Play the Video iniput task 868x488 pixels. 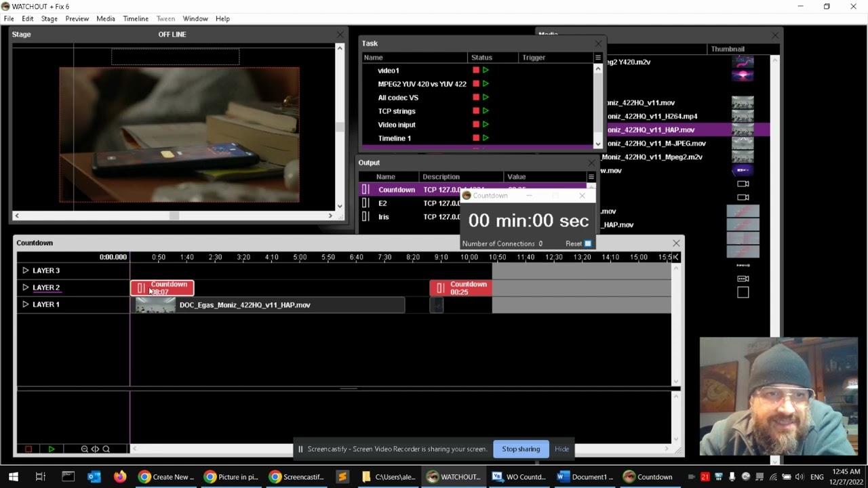486,125
